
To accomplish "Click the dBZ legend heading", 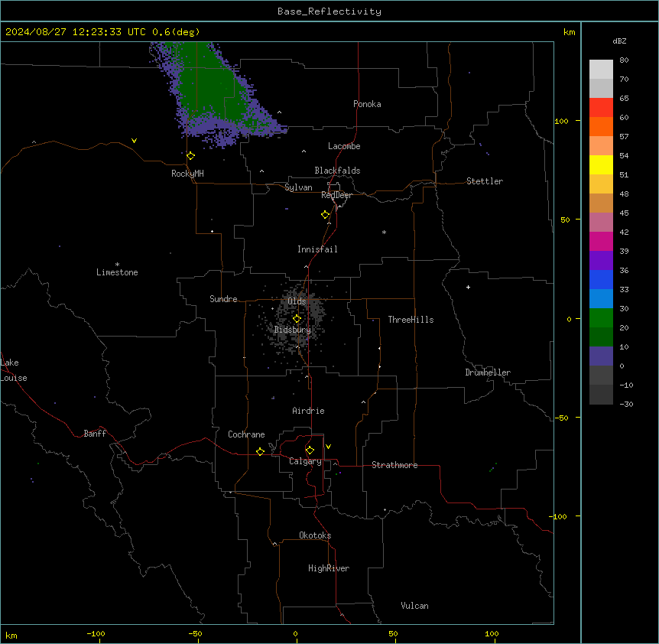I will 619,41.
